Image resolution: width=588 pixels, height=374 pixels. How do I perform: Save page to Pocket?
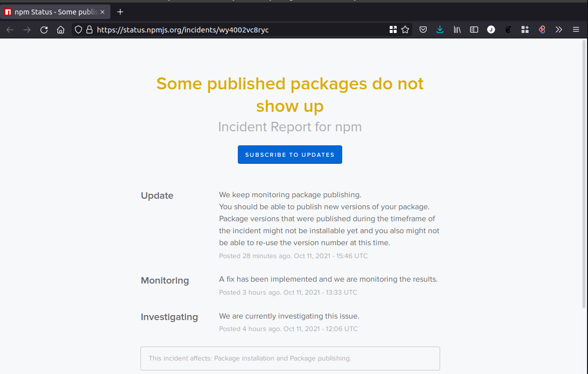click(x=423, y=30)
